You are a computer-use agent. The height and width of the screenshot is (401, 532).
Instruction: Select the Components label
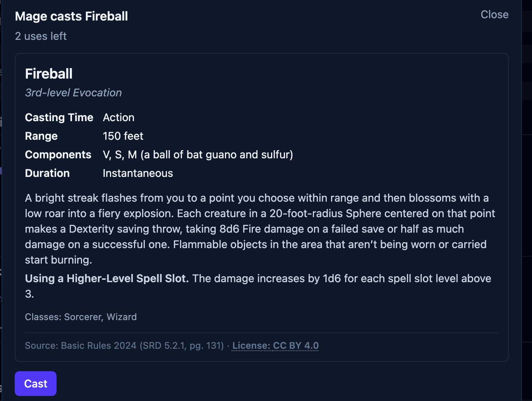(x=58, y=155)
